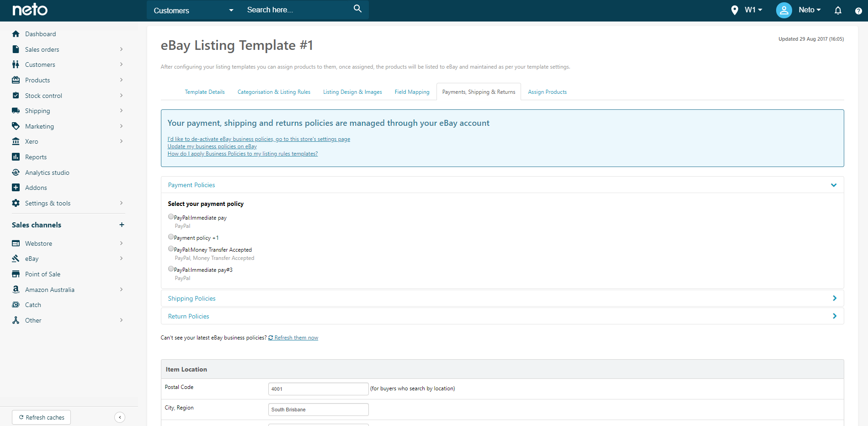Expand the eBay channel arrow
The width and height of the screenshot is (868, 426).
click(x=121, y=259)
